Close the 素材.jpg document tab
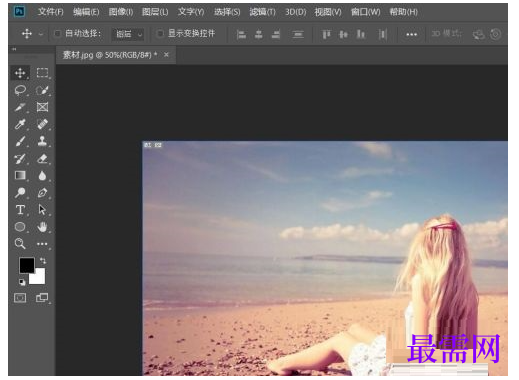Viewport: 519px width, 380px height. [166, 54]
